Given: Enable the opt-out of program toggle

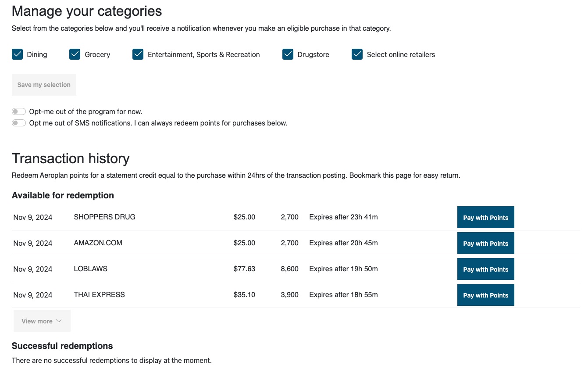Looking at the screenshot, I should tap(19, 111).
